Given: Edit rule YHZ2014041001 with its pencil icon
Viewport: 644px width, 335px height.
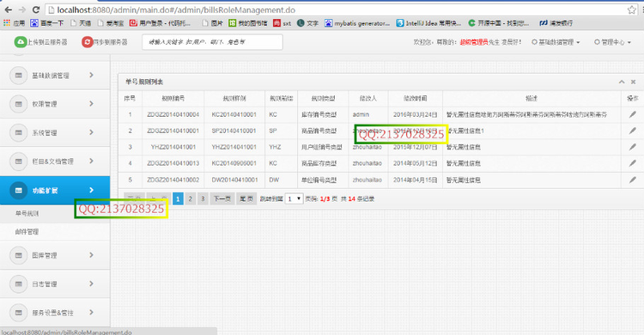Looking at the screenshot, I should [x=633, y=147].
